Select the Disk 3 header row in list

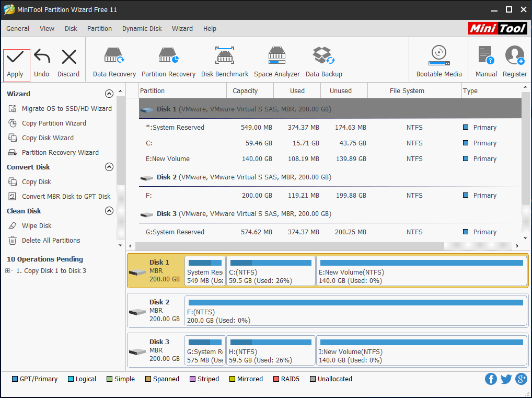point(330,213)
